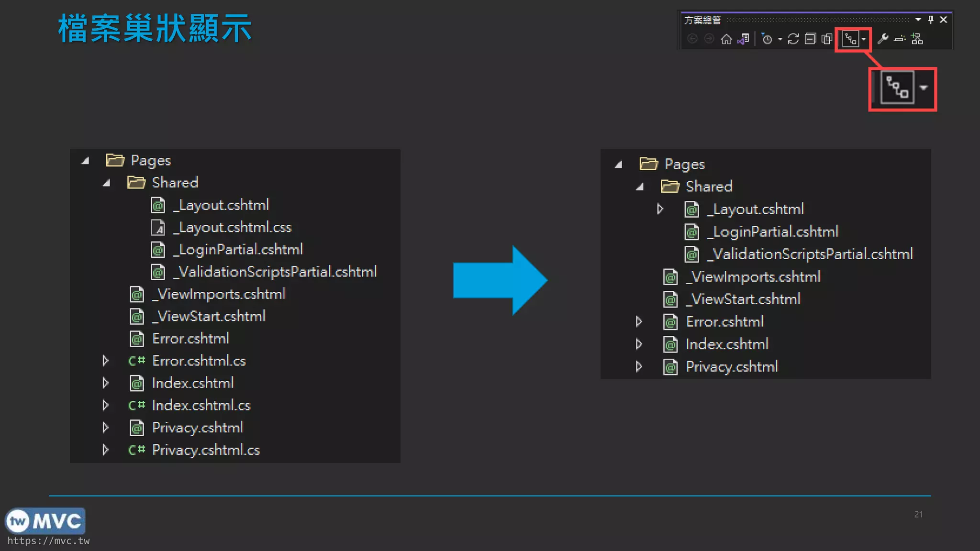Click the Shared folder icon in right tree

pos(670,187)
